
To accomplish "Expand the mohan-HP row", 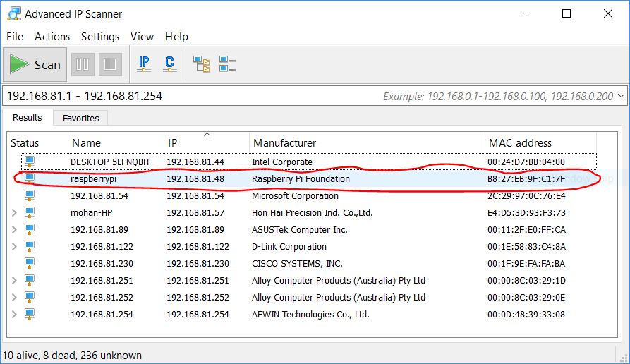I will [x=14, y=212].
